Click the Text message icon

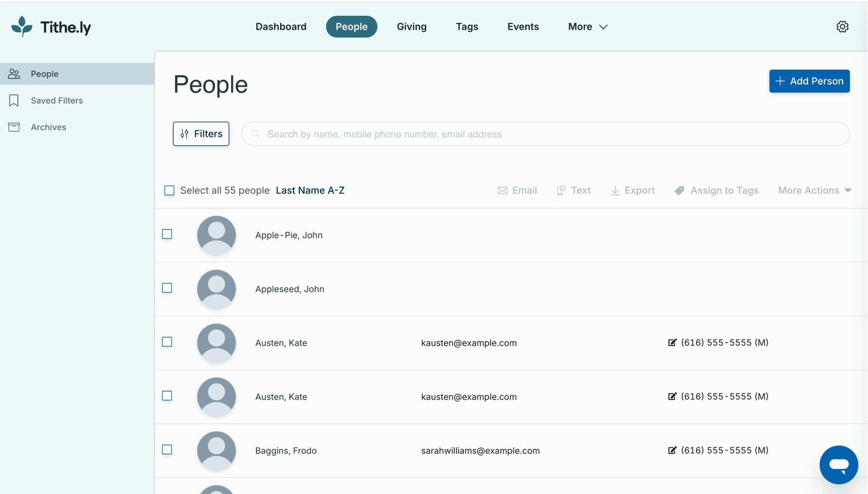(561, 191)
